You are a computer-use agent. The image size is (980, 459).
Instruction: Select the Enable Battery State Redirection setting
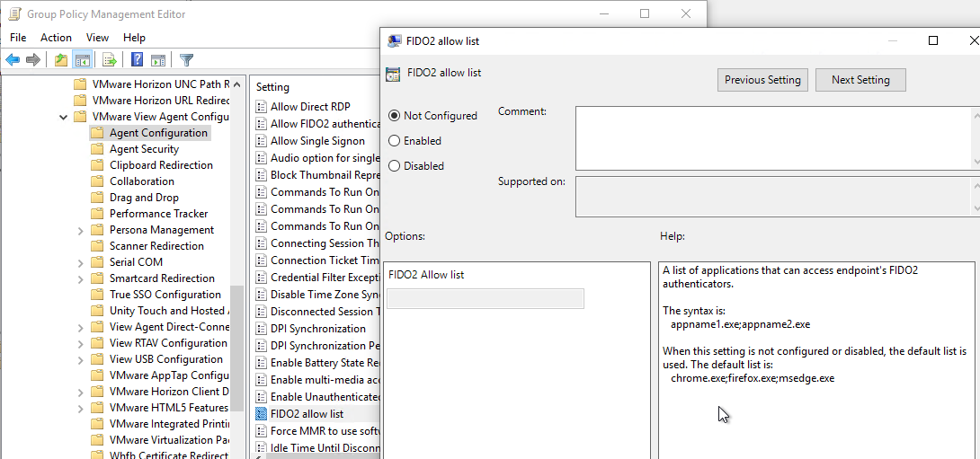pos(325,363)
